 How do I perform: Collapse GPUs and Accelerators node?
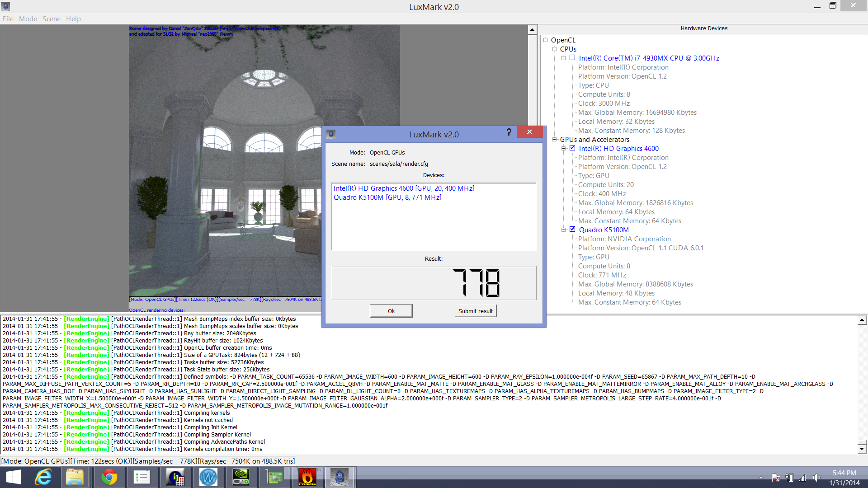[555, 139]
